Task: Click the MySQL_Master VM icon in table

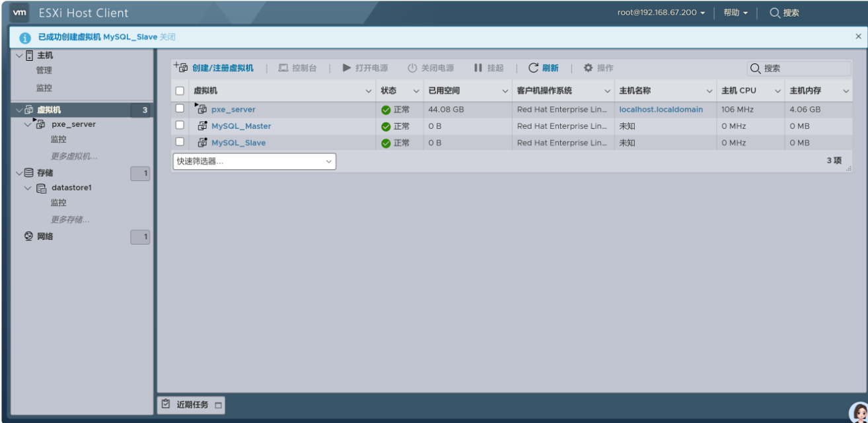Action: point(203,126)
